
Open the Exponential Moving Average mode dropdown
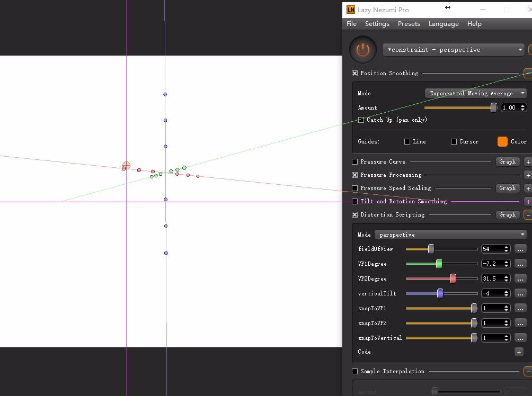tap(476, 93)
